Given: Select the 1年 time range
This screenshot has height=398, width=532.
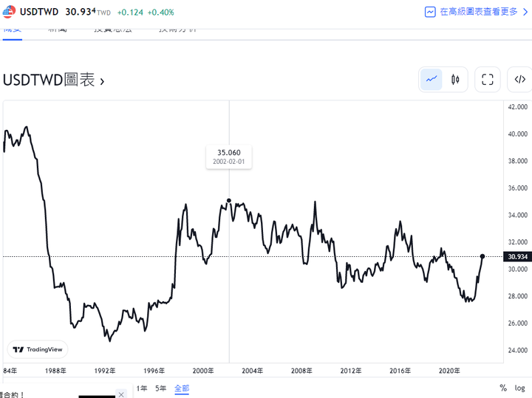Looking at the screenshot, I should 142,388.
